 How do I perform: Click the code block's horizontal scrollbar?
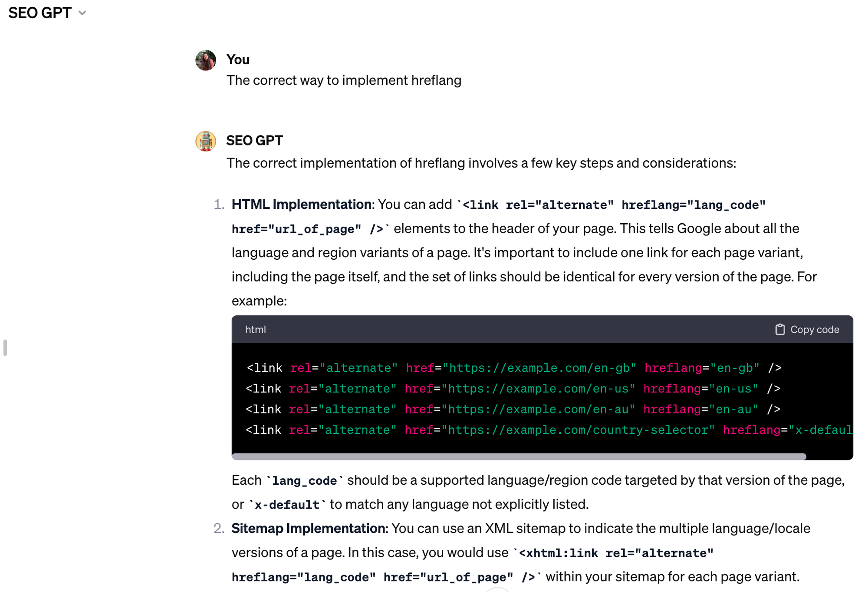tap(519, 456)
